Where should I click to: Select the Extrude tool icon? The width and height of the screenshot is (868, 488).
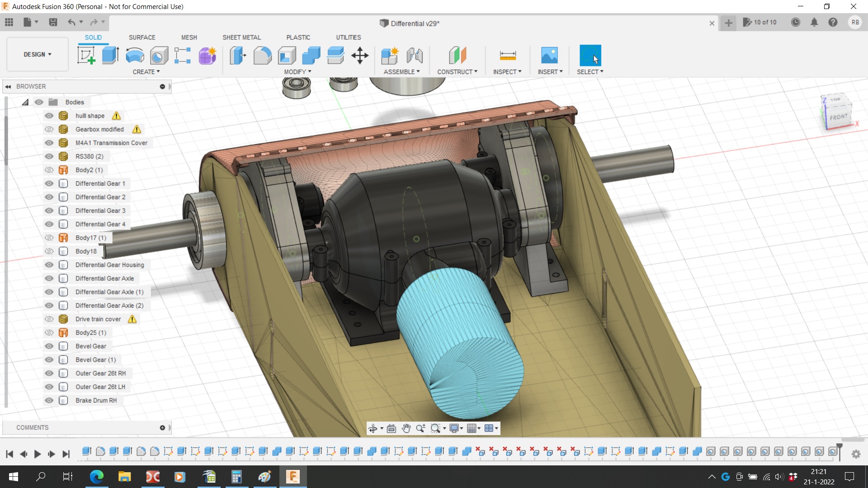110,56
